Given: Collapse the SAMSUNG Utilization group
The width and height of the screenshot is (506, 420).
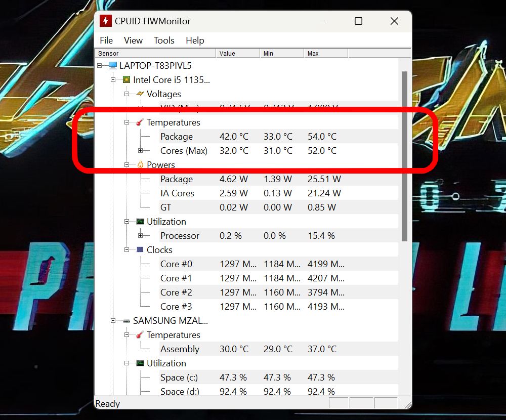Looking at the screenshot, I should [x=126, y=363].
